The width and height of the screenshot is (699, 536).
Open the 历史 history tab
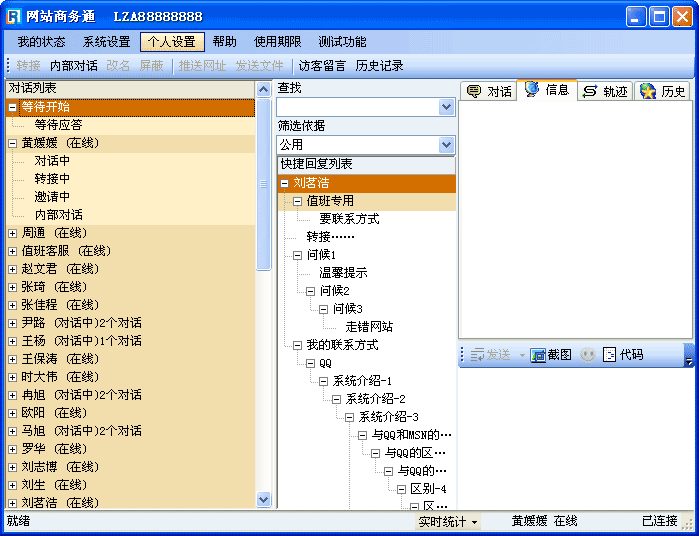[663, 91]
